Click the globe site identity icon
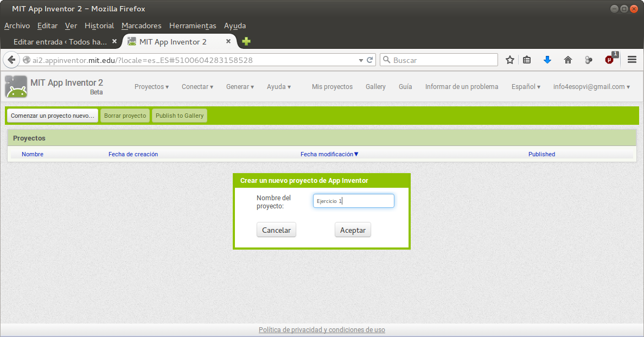The image size is (644, 337). tap(27, 60)
